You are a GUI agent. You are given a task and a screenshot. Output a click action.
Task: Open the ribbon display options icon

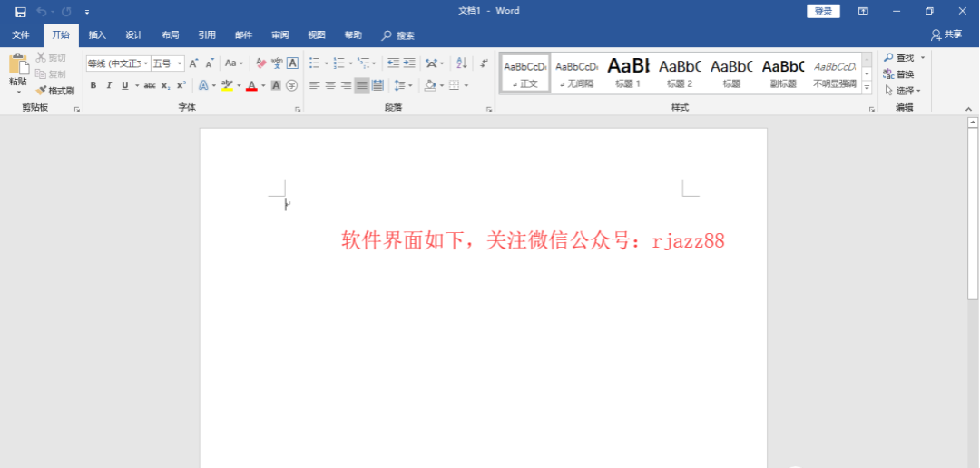point(863,11)
